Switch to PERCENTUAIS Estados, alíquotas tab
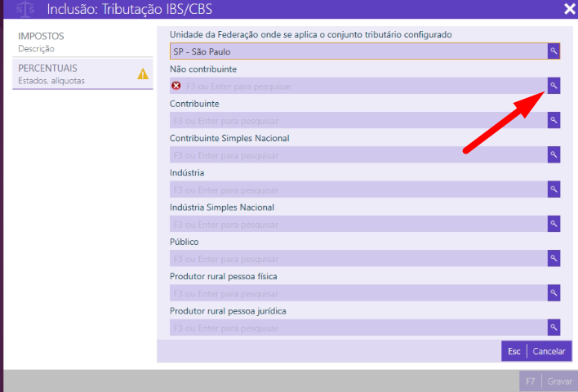 73,73
